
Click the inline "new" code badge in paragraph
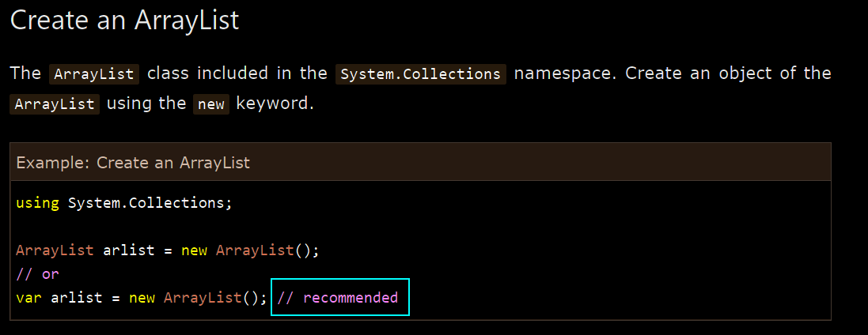coord(211,104)
